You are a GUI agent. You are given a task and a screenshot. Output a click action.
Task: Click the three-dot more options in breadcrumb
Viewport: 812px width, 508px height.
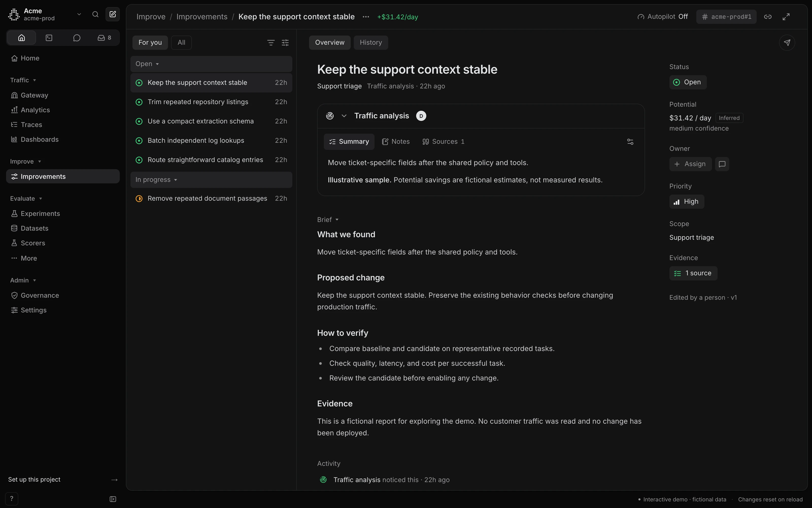pos(366,17)
